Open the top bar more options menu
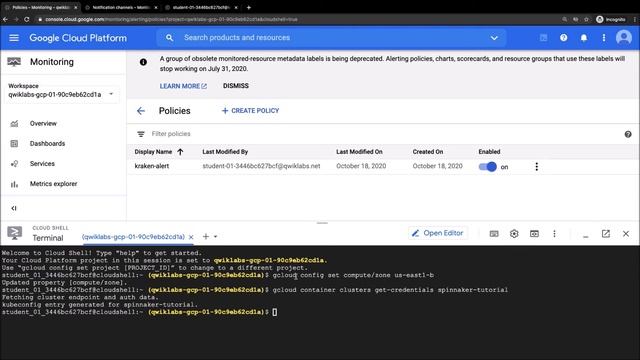Screen dimensions: 640x360 [x=604, y=38]
